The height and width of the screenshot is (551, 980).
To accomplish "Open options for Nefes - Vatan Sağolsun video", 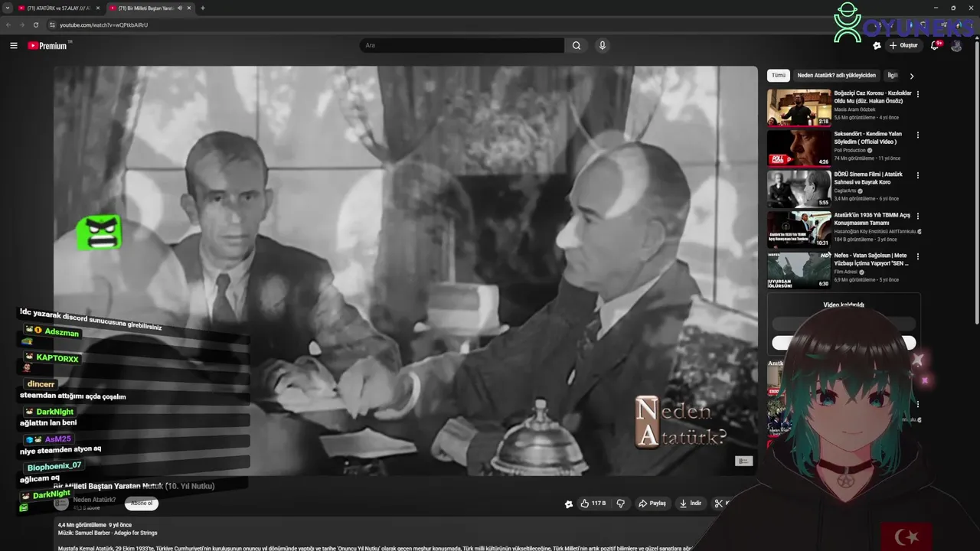I will (x=917, y=256).
